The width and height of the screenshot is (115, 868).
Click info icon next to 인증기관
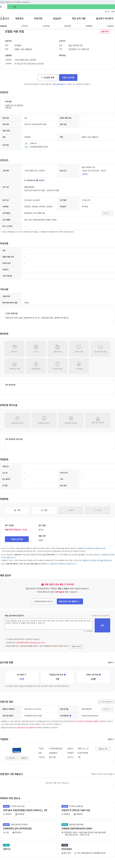67,709
